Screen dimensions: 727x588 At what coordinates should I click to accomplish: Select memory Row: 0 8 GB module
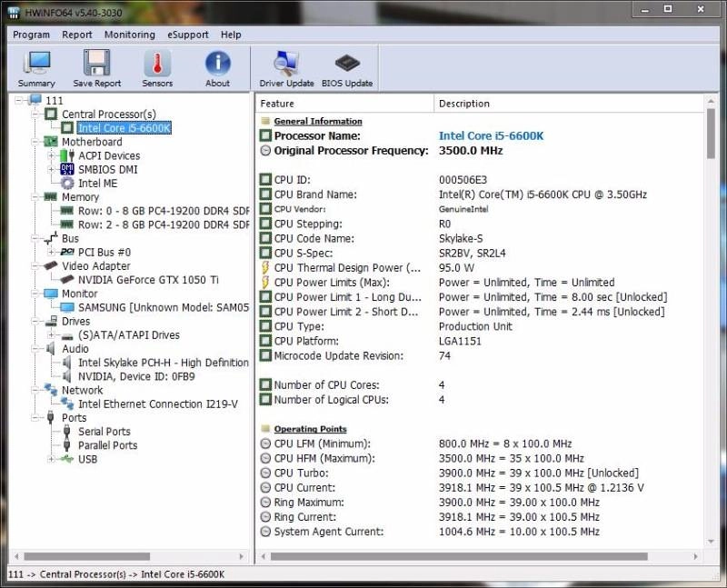pyautogui.click(x=164, y=211)
